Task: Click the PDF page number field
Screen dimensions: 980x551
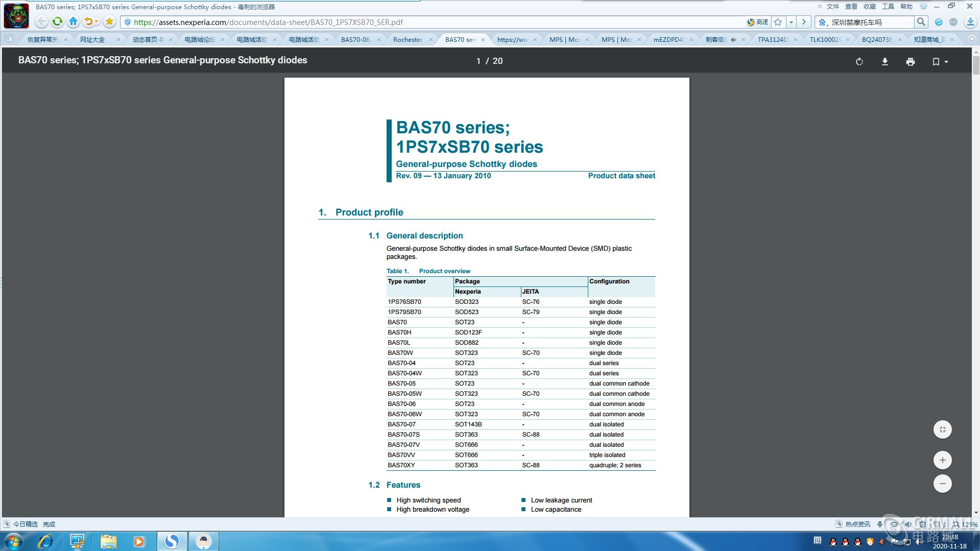Action: tap(479, 61)
